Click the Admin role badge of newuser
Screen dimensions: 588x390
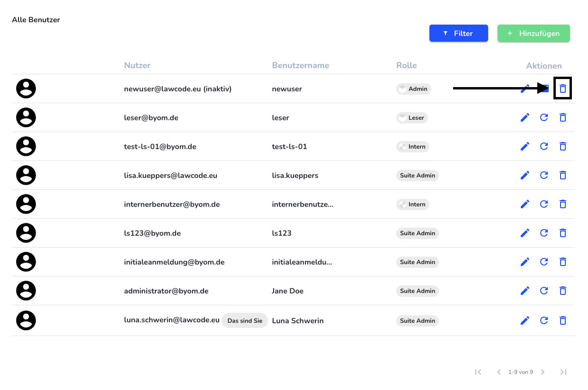click(x=414, y=89)
